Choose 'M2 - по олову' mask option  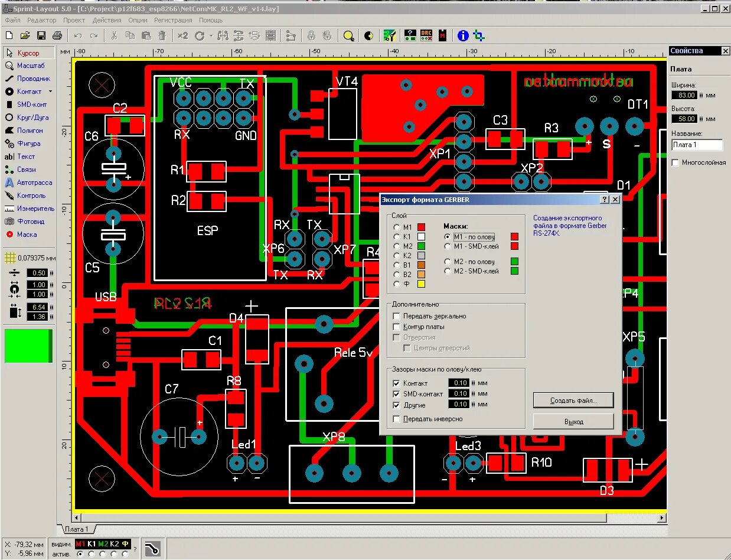coord(448,261)
